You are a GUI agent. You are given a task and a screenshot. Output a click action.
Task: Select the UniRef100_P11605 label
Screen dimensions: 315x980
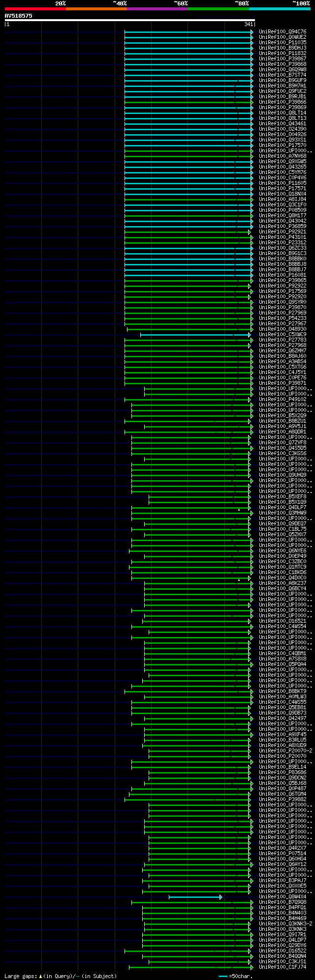point(283,183)
